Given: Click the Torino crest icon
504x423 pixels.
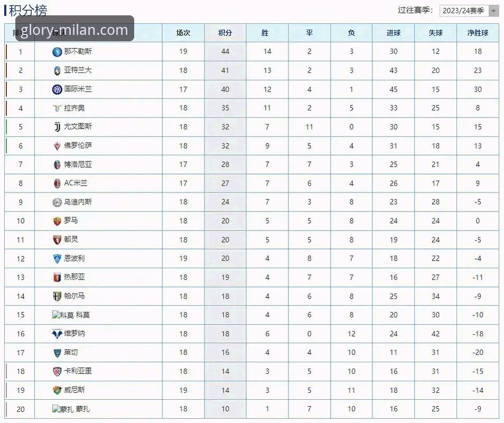Looking at the screenshot, I should pos(57,240).
